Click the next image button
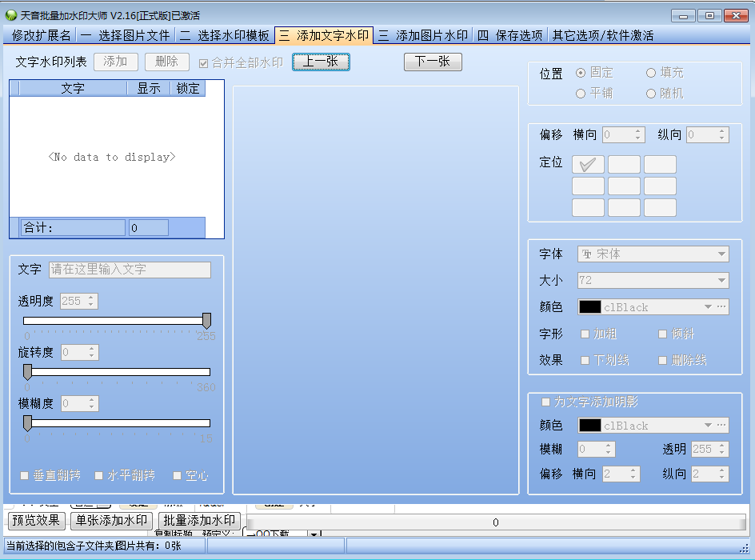Screen dimensions: 755x560 coord(433,62)
